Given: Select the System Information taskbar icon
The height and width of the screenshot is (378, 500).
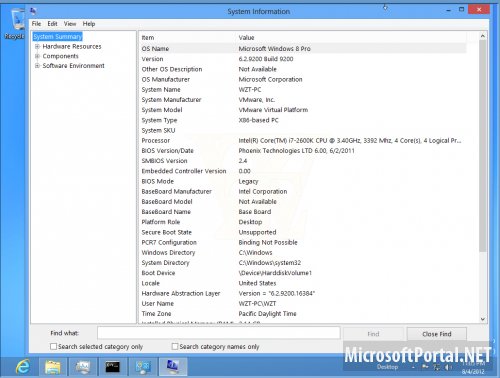Looking at the screenshot, I should pos(172,367).
